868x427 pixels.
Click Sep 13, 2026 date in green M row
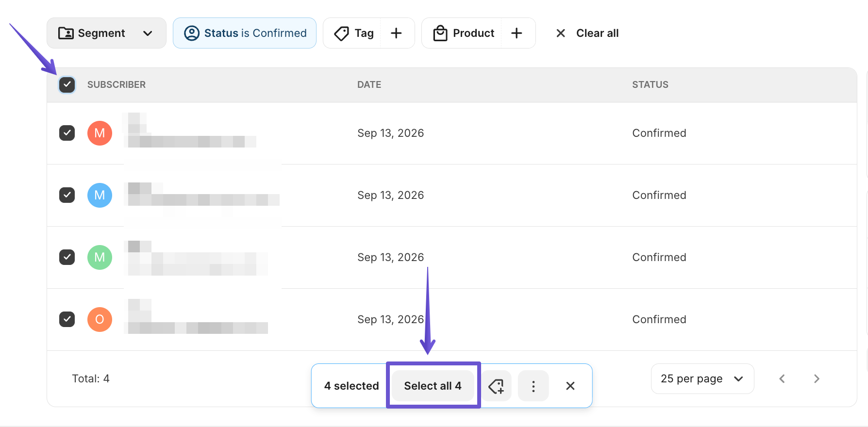[391, 257]
